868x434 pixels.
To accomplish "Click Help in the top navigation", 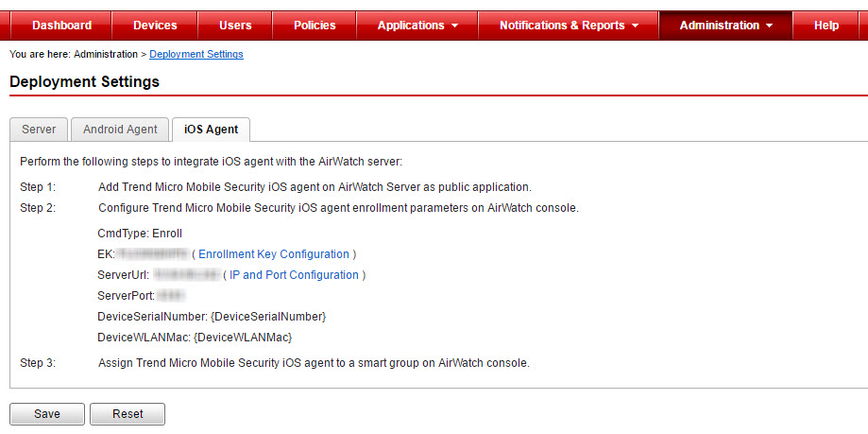I will point(826,26).
